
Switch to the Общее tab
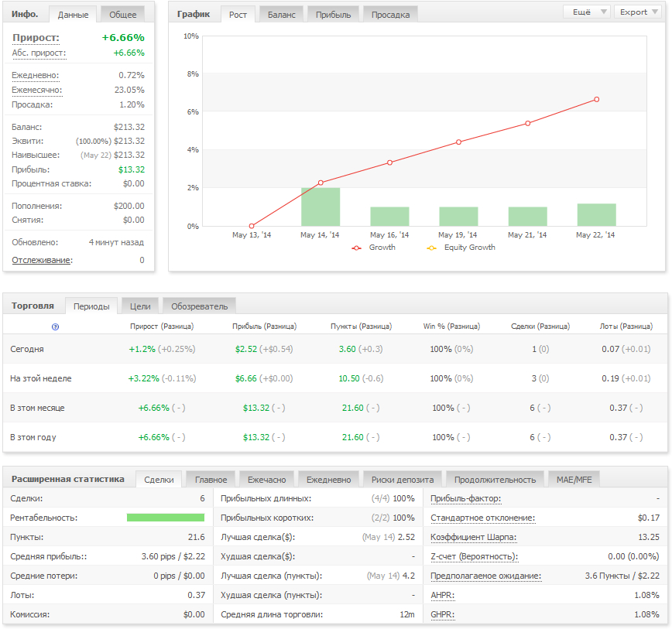coord(122,15)
